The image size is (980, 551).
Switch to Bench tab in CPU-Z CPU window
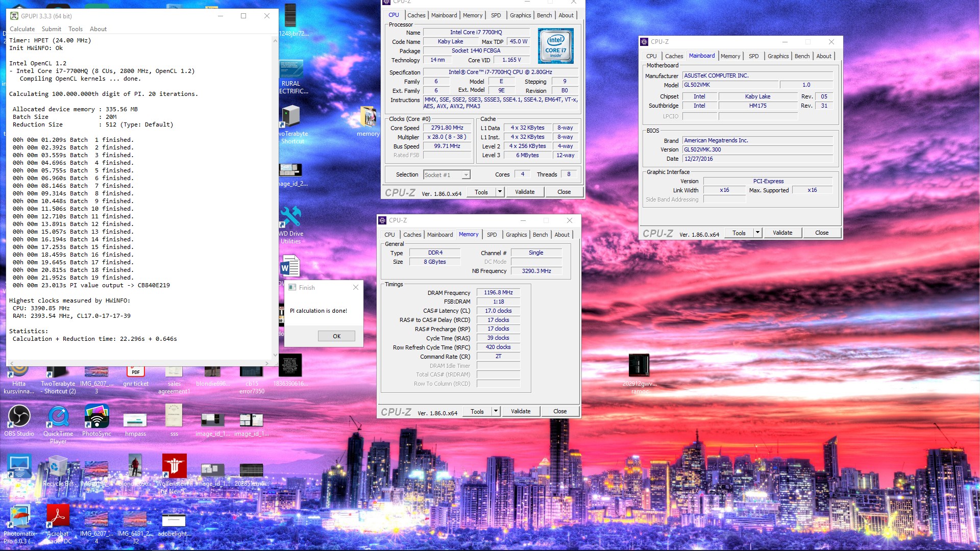point(545,15)
